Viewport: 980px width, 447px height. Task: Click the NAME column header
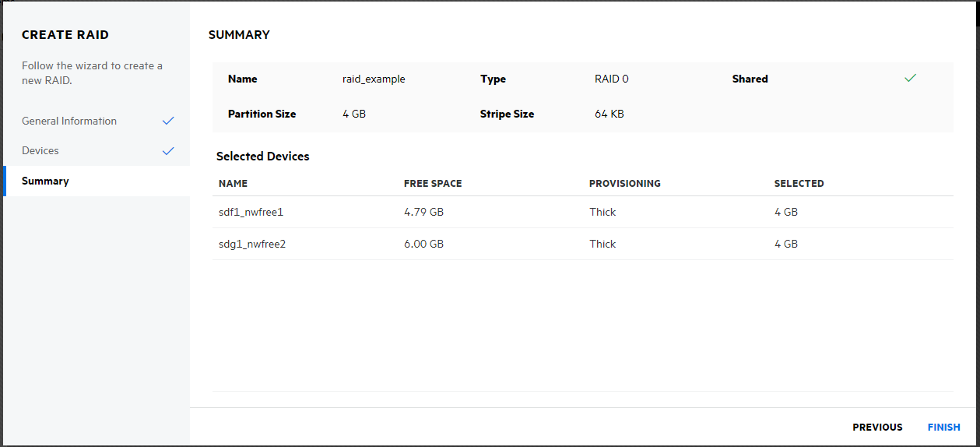pyautogui.click(x=233, y=184)
